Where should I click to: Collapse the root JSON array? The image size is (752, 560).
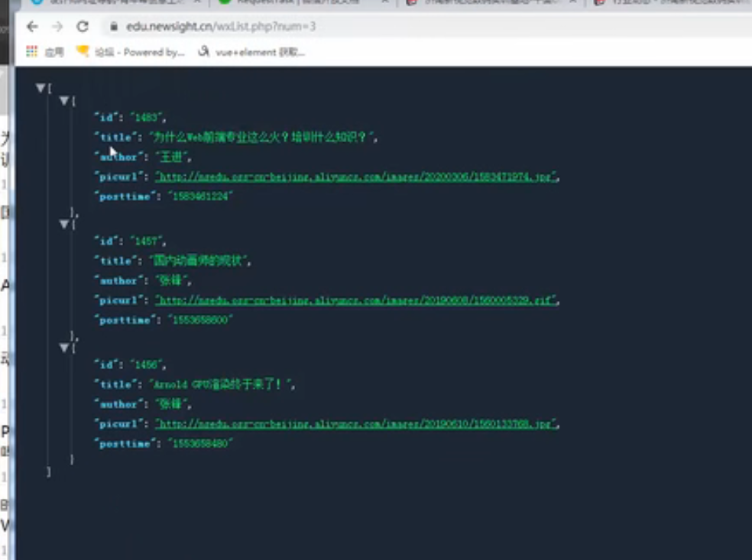41,87
